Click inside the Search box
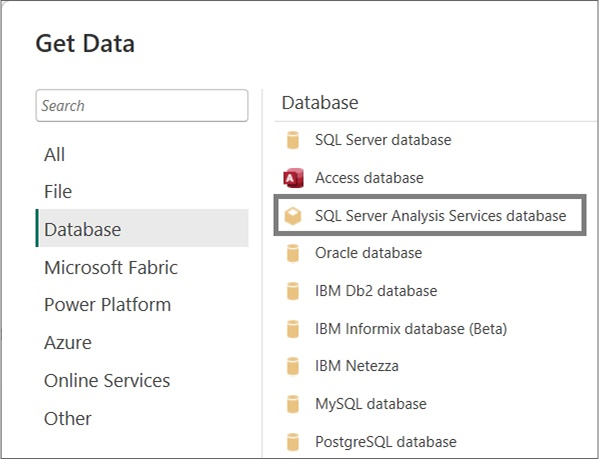 tap(142, 106)
